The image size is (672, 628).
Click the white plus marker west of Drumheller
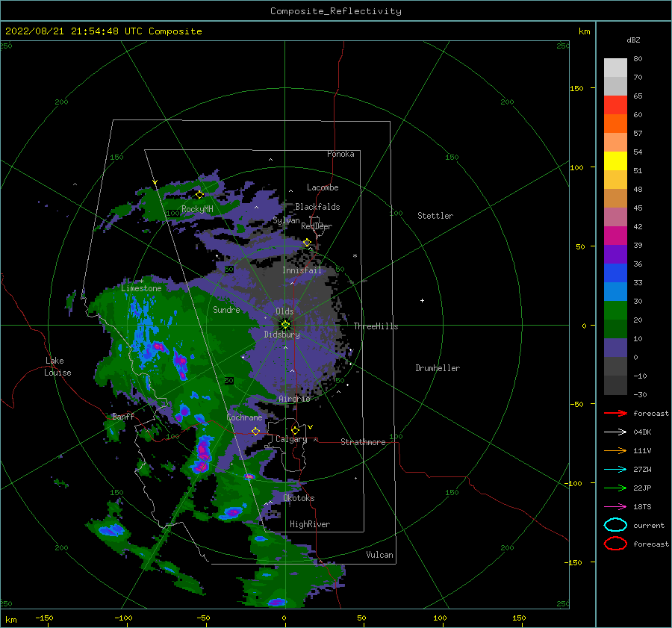(422, 300)
